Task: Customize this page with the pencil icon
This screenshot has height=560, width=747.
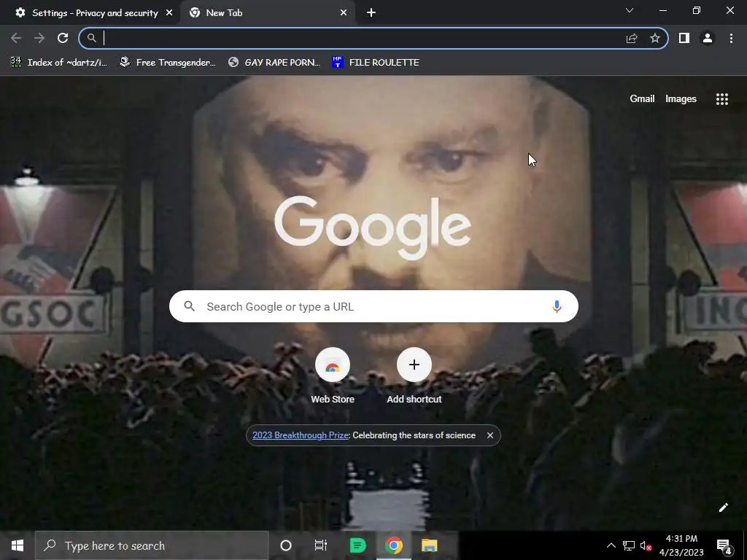Action: 723,507
